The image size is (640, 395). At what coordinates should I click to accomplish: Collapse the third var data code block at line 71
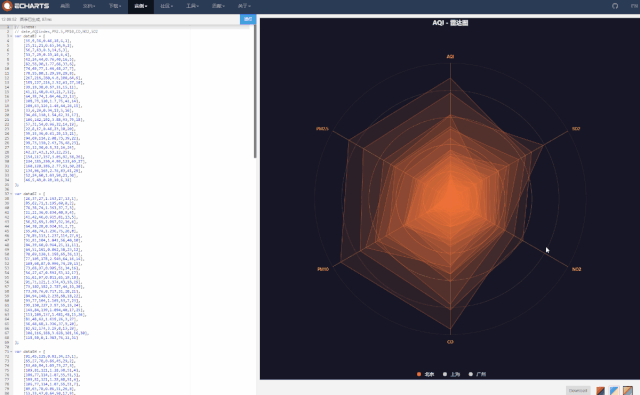tap(11, 351)
